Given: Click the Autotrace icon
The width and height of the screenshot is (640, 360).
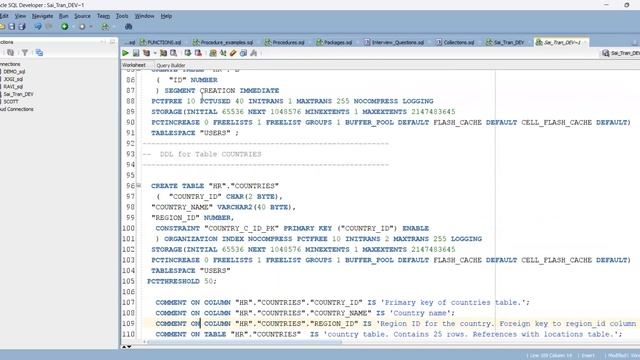Looking at the screenshot, I should click(163, 53).
